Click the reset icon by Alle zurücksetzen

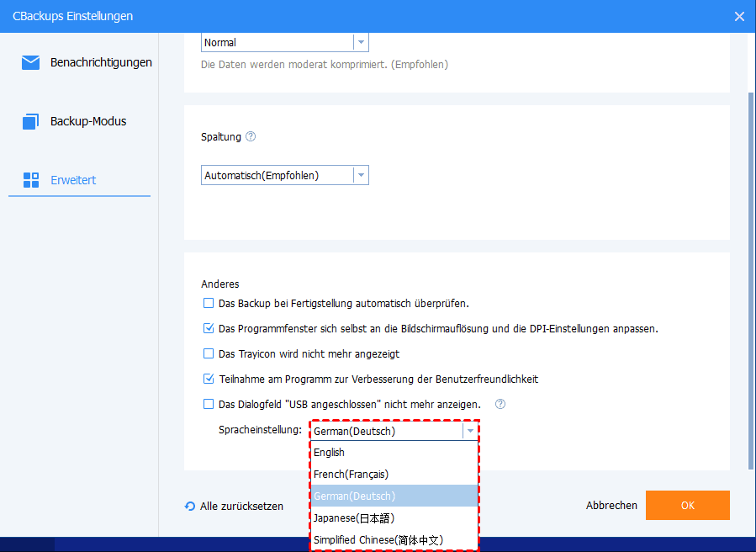click(x=190, y=507)
